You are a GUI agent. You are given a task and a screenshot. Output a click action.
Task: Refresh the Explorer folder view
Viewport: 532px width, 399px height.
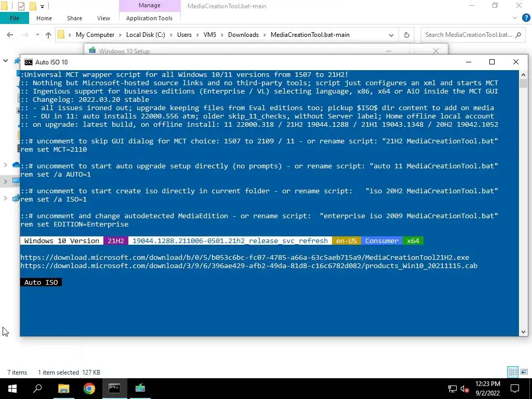(406, 35)
